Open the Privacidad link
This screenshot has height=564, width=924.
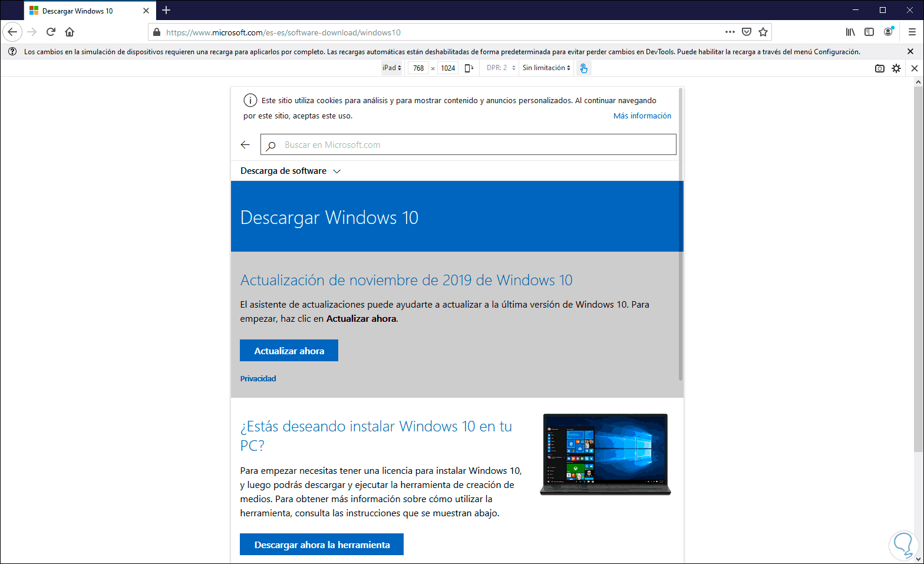[258, 378]
